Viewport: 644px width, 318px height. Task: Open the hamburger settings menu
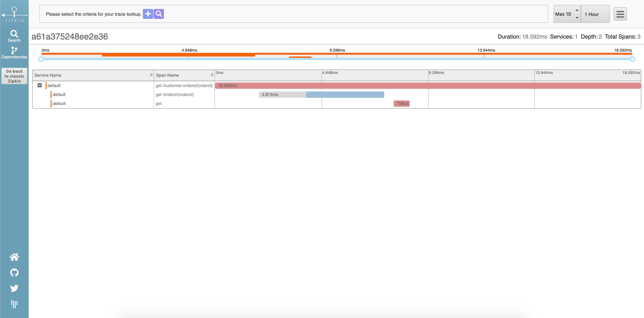[x=620, y=14]
